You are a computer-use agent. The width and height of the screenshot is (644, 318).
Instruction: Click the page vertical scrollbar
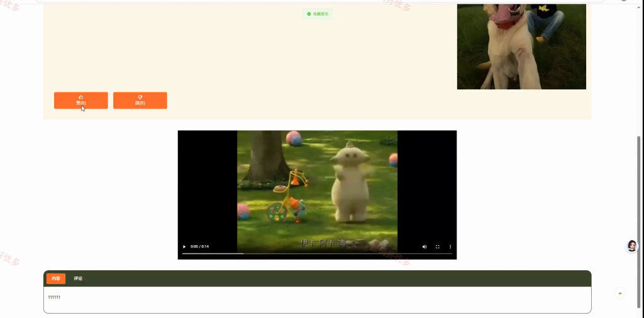[x=638, y=222]
